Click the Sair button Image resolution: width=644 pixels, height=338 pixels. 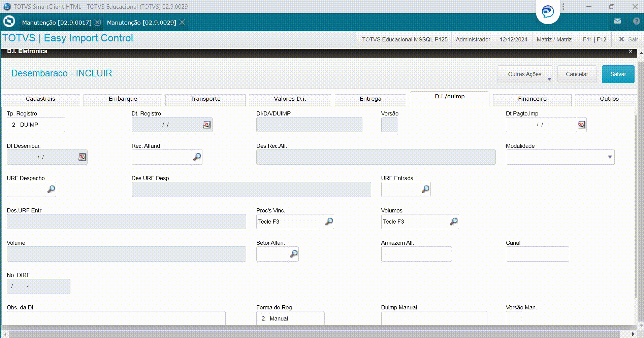(x=629, y=39)
